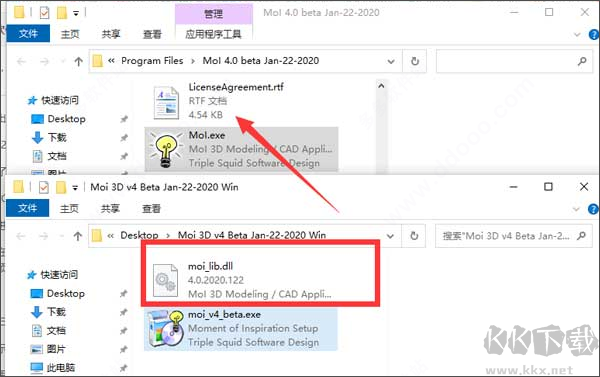Expand address history dropdown in upper window
The height and width of the screenshot is (377, 600).
coord(391,62)
